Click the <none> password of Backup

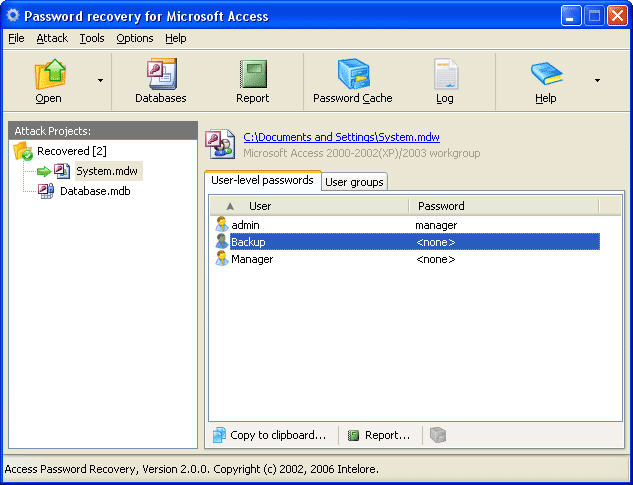pyautogui.click(x=436, y=242)
